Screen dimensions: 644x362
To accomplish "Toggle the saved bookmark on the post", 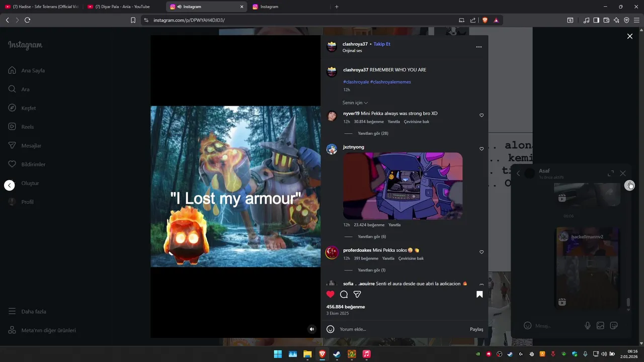I will click(x=479, y=294).
